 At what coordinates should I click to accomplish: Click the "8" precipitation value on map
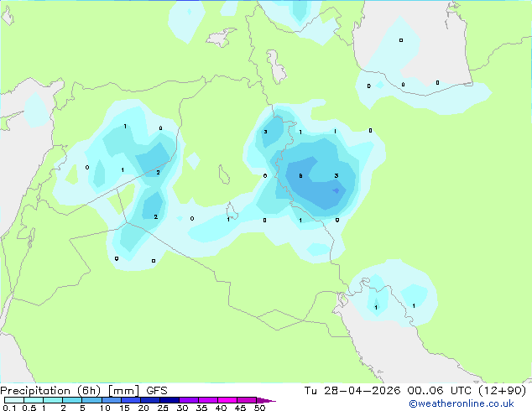click(x=300, y=175)
